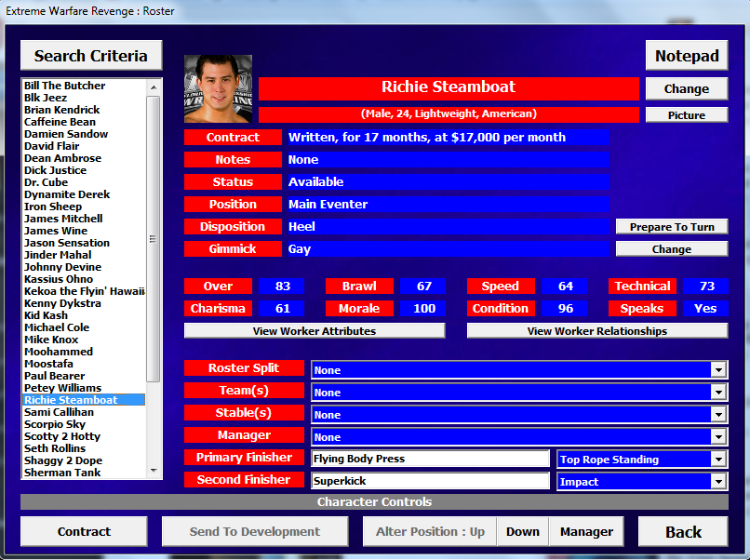
Task: Click Change button beside Gimmick
Action: tap(672, 249)
